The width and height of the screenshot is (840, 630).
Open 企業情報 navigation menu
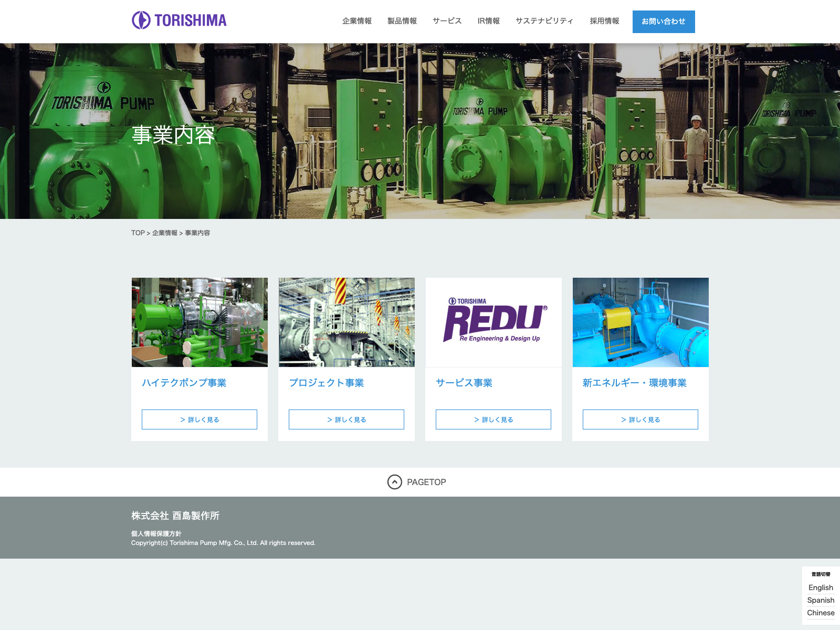(x=356, y=21)
